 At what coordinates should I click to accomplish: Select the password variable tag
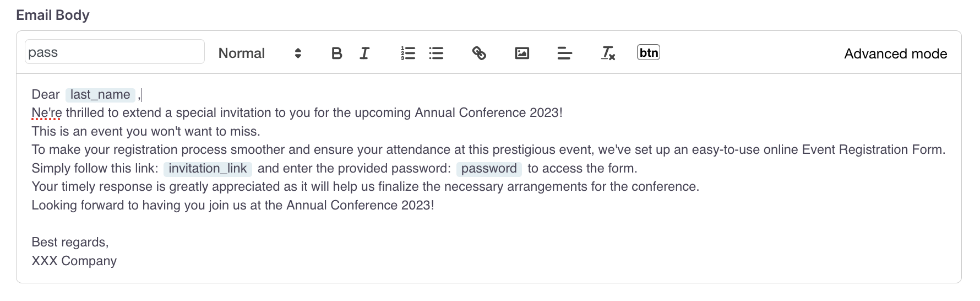(x=489, y=169)
